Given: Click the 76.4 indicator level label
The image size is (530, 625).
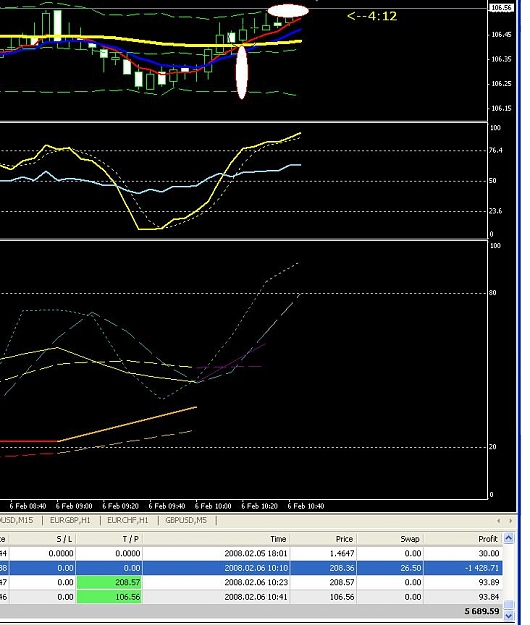Looking at the screenshot, I should tap(495, 150).
